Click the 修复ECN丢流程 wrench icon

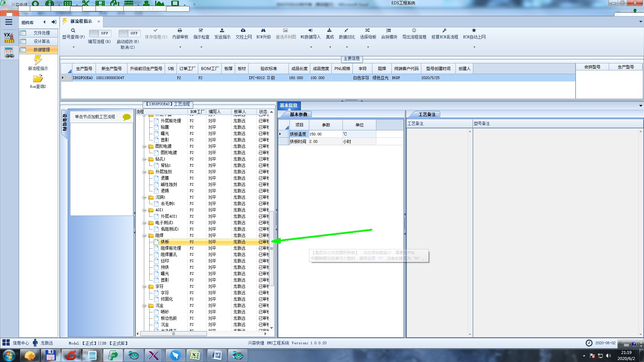click(x=444, y=31)
